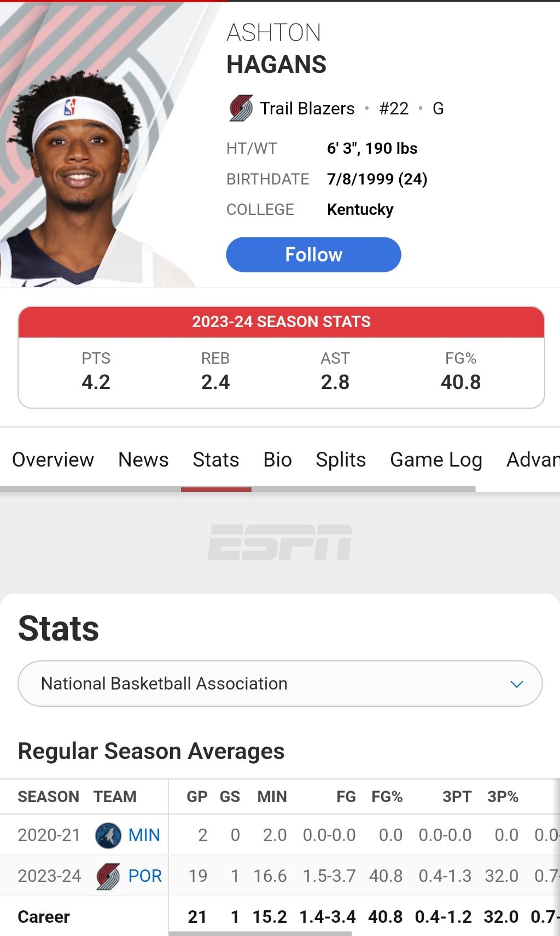
Task: Click the Trail Blazers logo beside team name
Action: [x=241, y=108]
